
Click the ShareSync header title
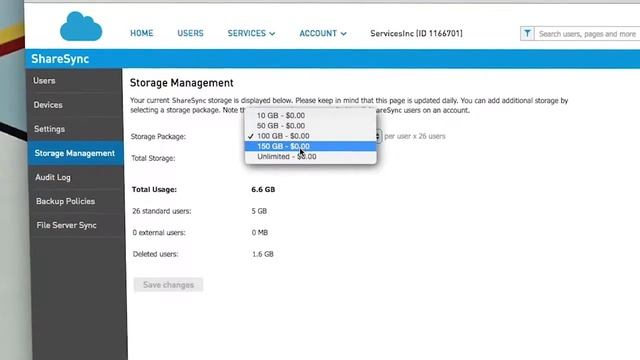(60, 59)
